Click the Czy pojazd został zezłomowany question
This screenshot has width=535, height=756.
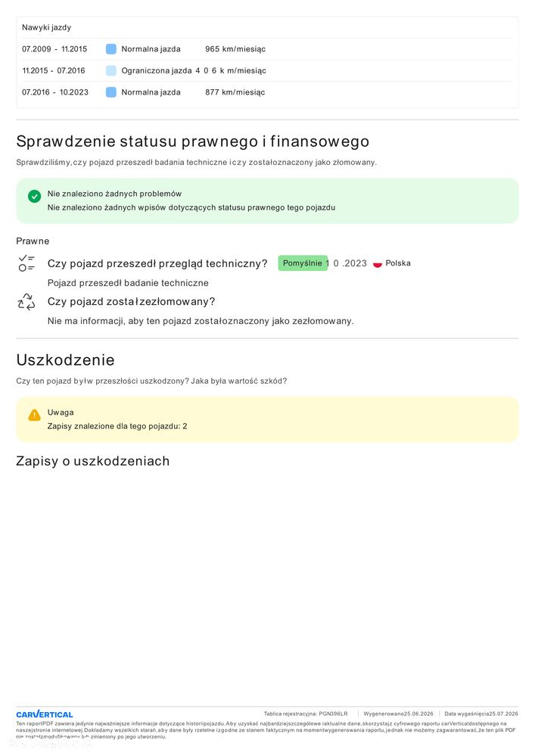[x=131, y=302]
